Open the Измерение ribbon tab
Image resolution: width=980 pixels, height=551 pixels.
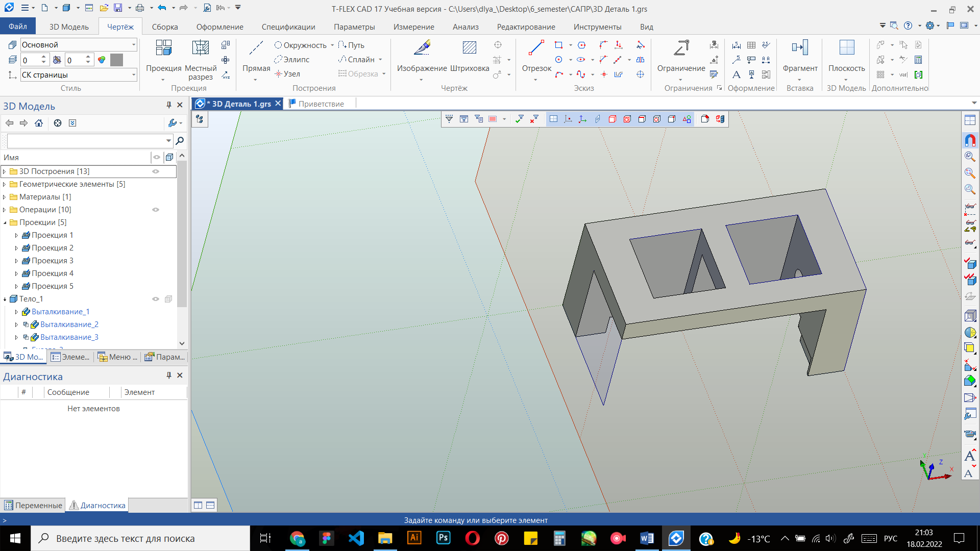[x=413, y=27]
